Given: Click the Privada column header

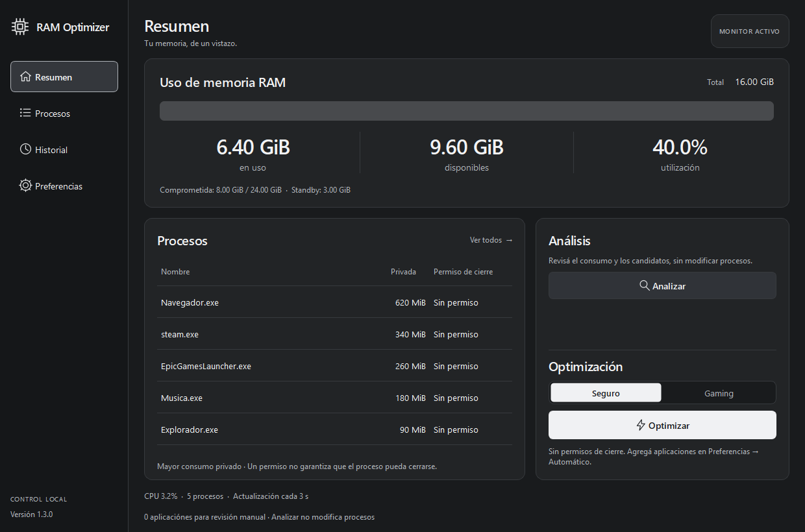Looking at the screenshot, I should click(x=403, y=272).
